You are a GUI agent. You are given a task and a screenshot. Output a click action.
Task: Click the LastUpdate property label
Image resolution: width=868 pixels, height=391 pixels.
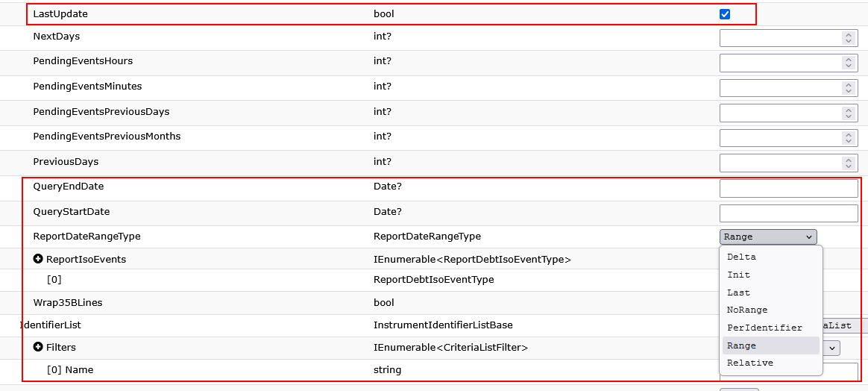[x=60, y=14]
